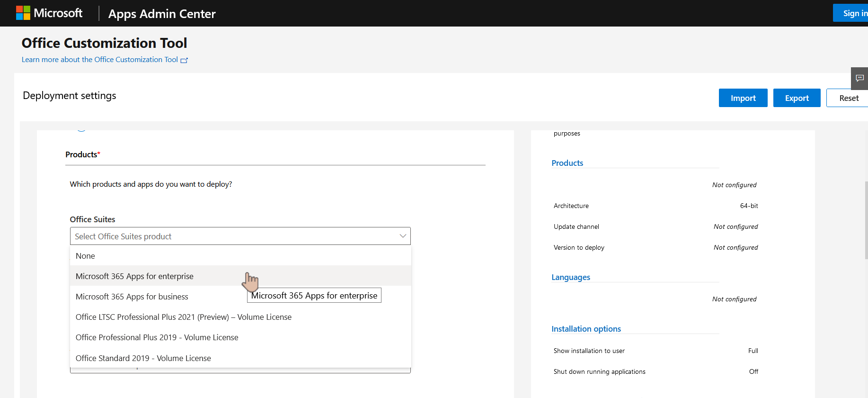
Task: Click the Export button
Action: pos(797,98)
